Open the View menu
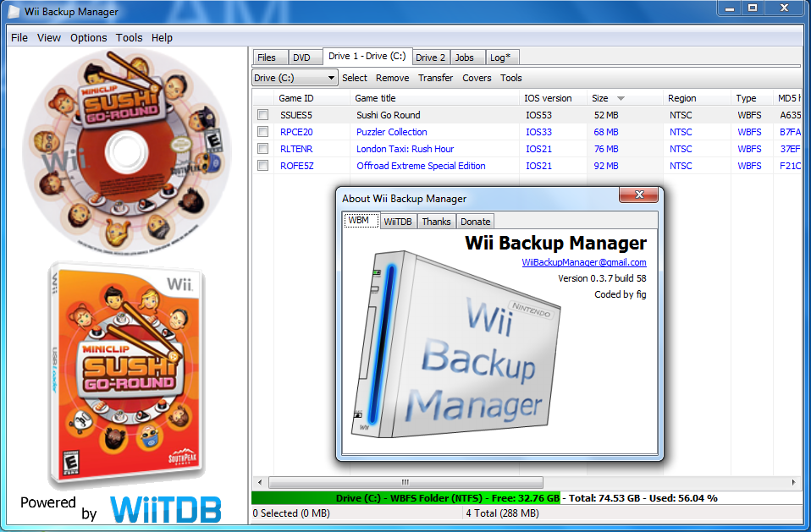The height and width of the screenshot is (532, 811). click(48, 38)
